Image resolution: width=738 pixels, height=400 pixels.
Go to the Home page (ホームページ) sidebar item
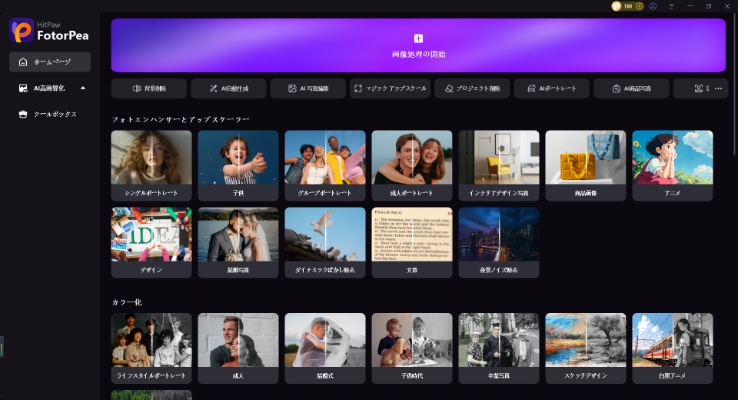[50, 62]
